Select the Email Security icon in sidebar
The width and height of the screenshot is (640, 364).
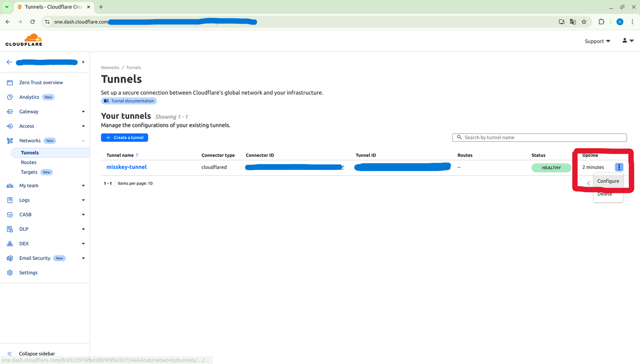(x=10, y=258)
